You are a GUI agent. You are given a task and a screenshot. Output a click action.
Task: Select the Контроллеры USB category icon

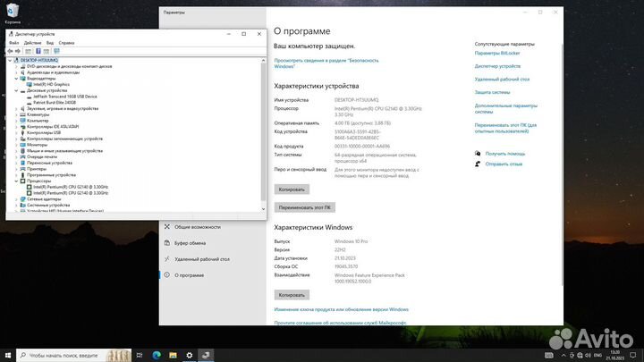point(23,132)
